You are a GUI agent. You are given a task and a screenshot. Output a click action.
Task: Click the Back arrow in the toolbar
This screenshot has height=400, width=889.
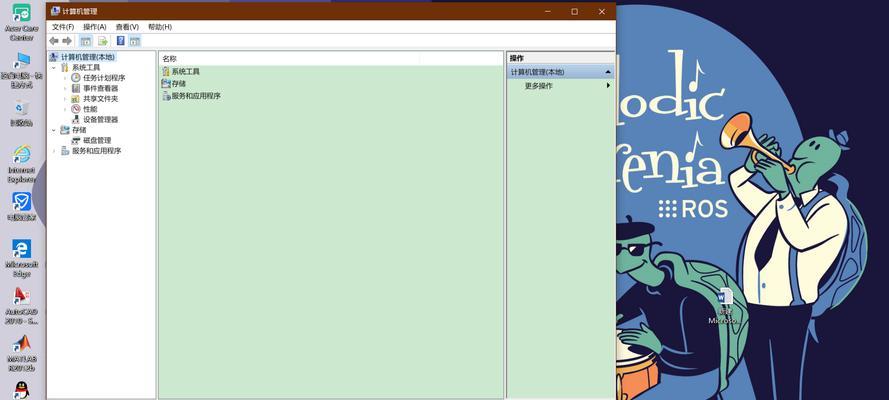(x=54, y=41)
